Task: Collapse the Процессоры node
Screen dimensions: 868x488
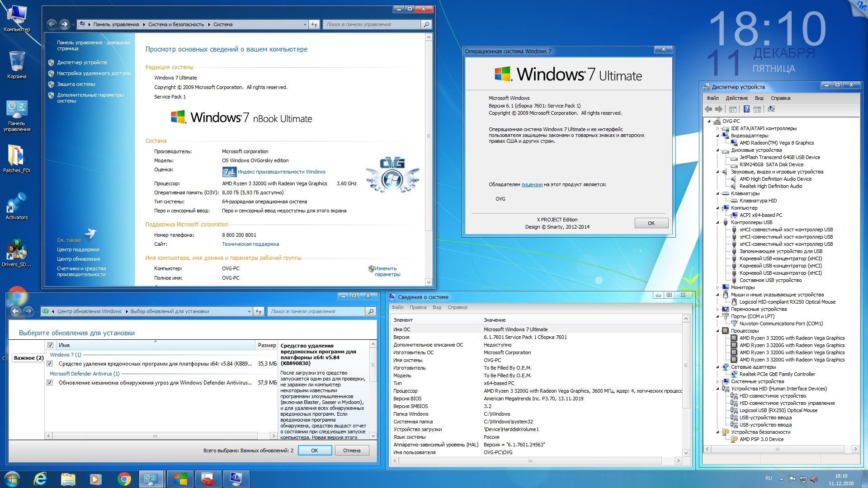Action: click(x=717, y=331)
